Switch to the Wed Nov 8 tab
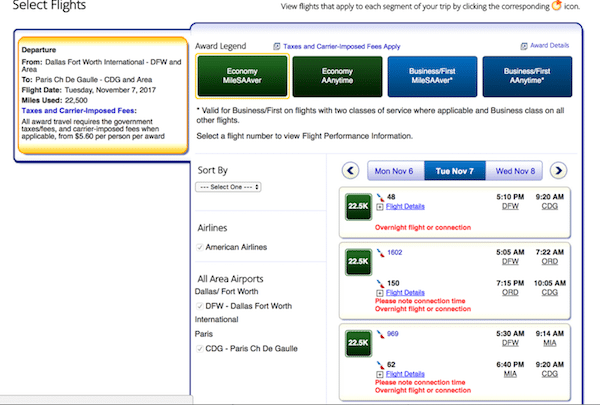Screen dimensions: 600x405 tap(515, 171)
